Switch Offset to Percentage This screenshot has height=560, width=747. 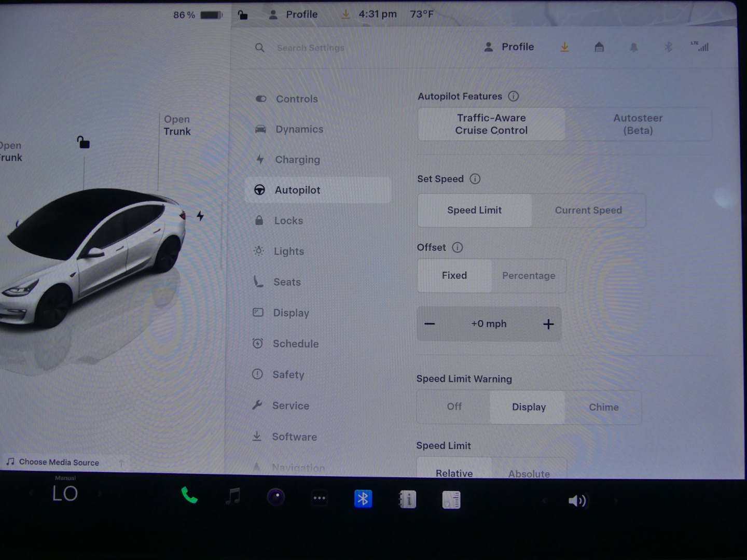coord(529,276)
